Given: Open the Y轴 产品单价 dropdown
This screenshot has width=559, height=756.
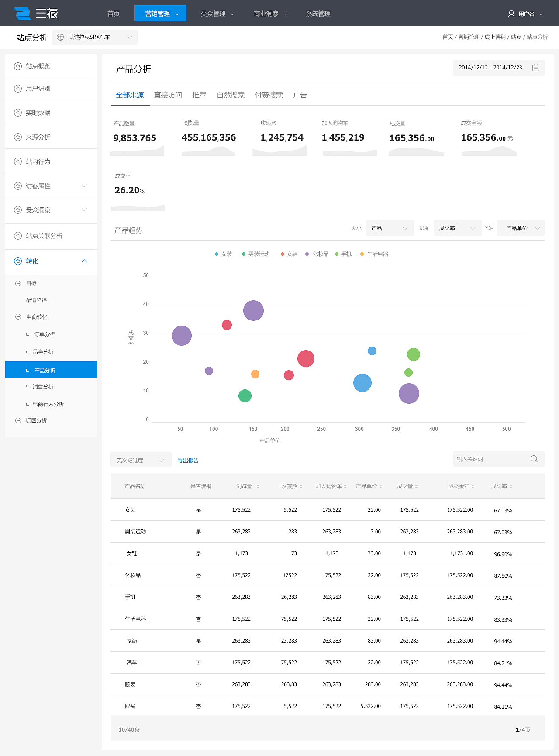Looking at the screenshot, I should [521, 228].
